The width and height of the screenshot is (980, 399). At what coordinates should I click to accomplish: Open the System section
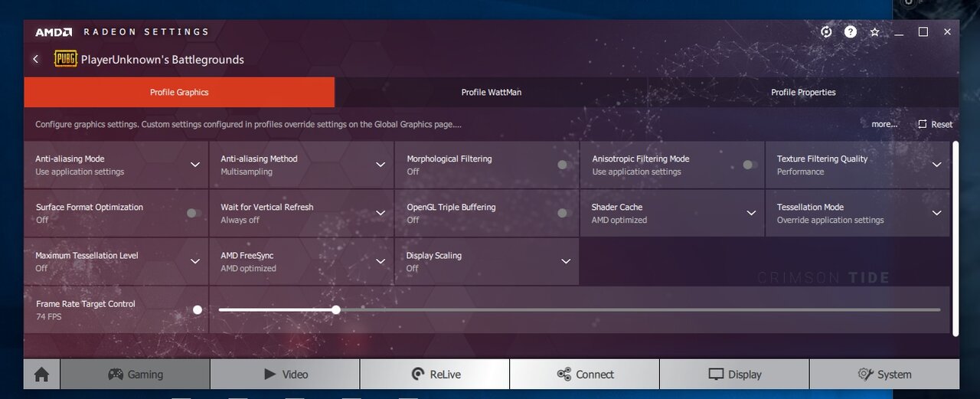pyautogui.click(x=884, y=374)
